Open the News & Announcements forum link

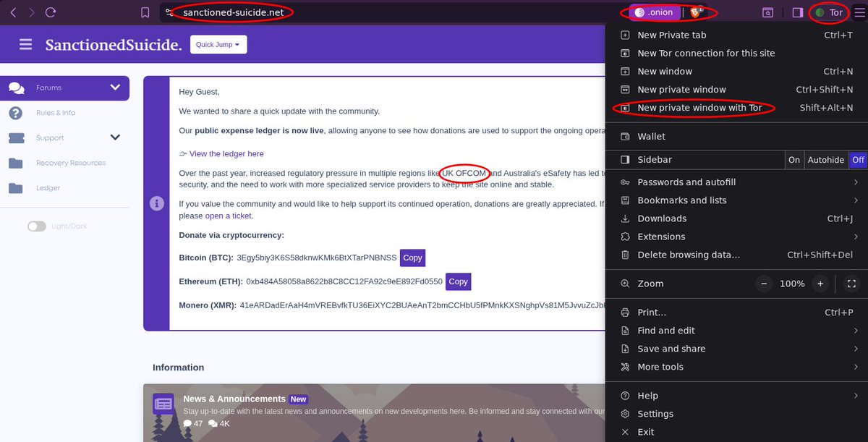(234, 399)
